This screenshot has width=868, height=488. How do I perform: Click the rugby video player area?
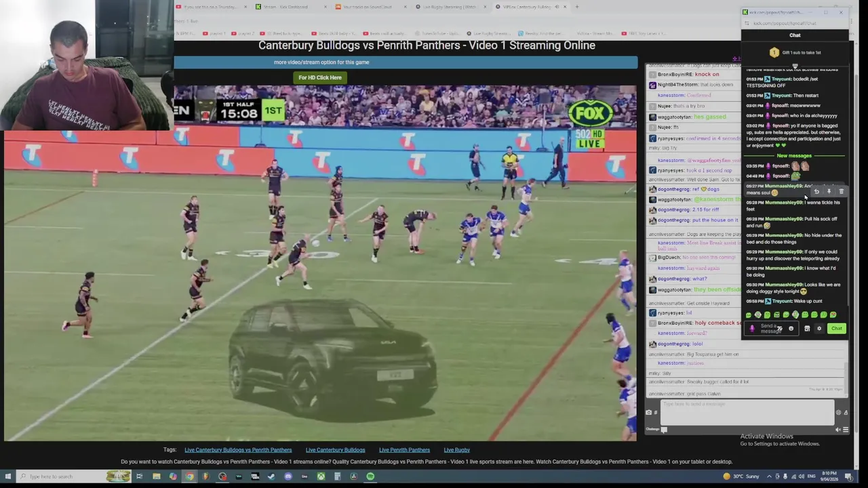click(x=320, y=263)
